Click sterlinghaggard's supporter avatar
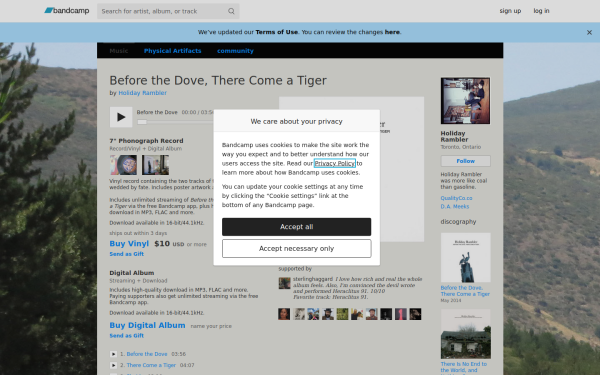 [x=284, y=283]
